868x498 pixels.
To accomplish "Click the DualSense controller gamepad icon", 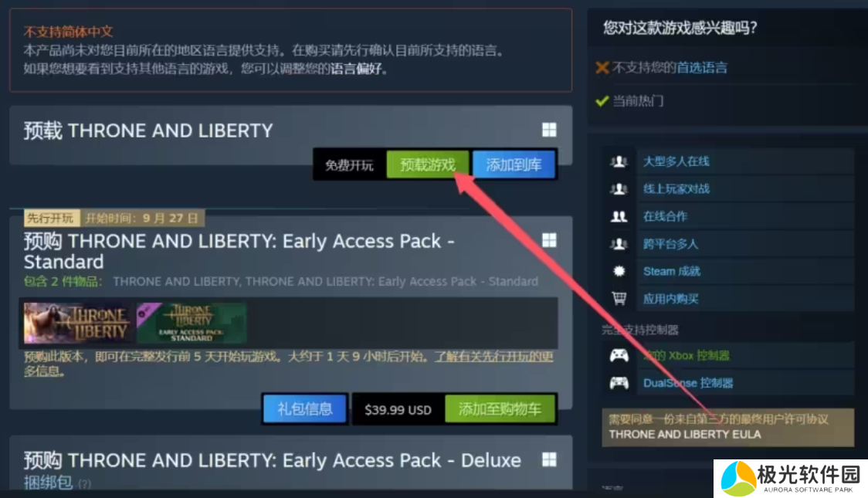I will click(x=619, y=383).
